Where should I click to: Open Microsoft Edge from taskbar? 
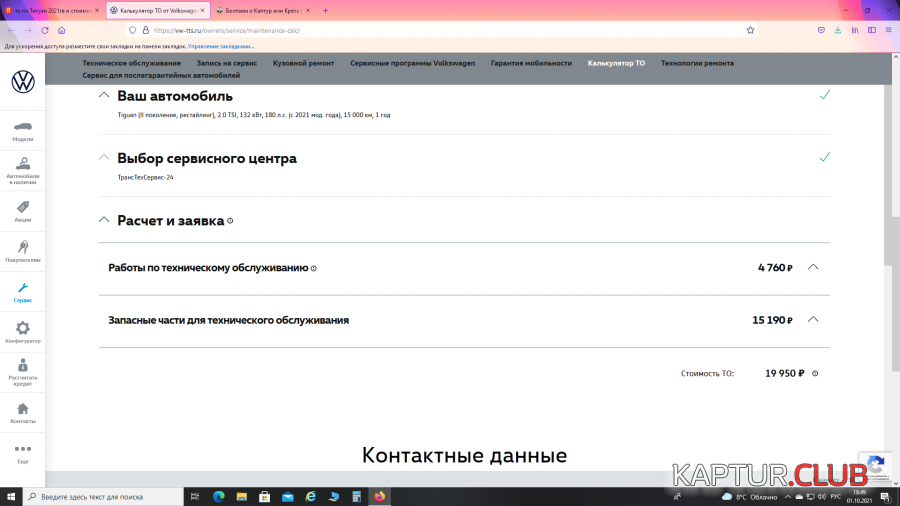click(x=219, y=497)
